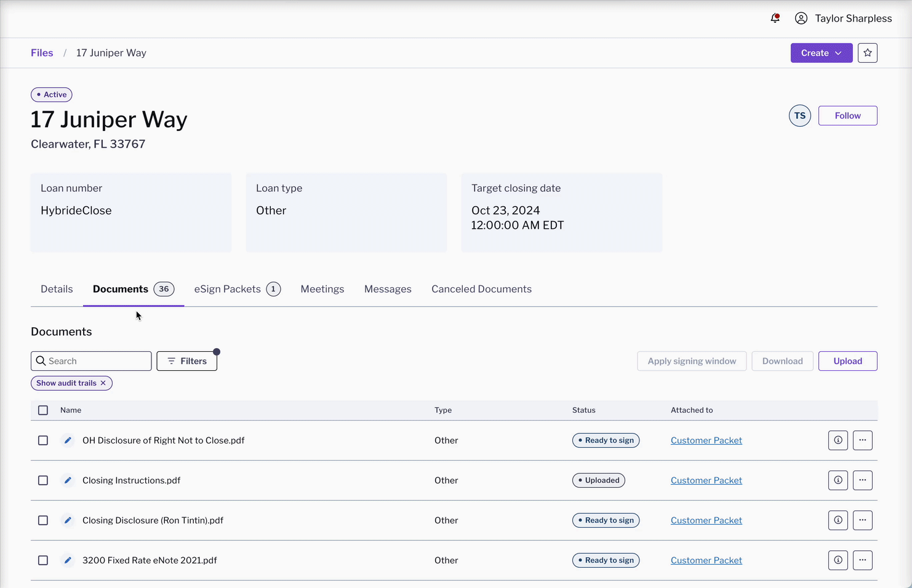The height and width of the screenshot is (588, 912).
Task: Select all documents checkbox in header
Action: pyautogui.click(x=43, y=410)
